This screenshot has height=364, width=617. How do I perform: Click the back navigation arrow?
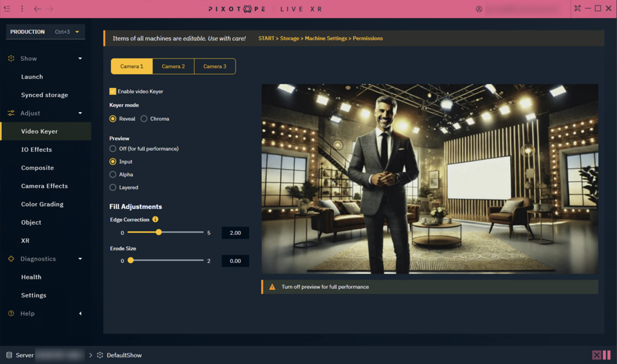[x=37, y=9]
